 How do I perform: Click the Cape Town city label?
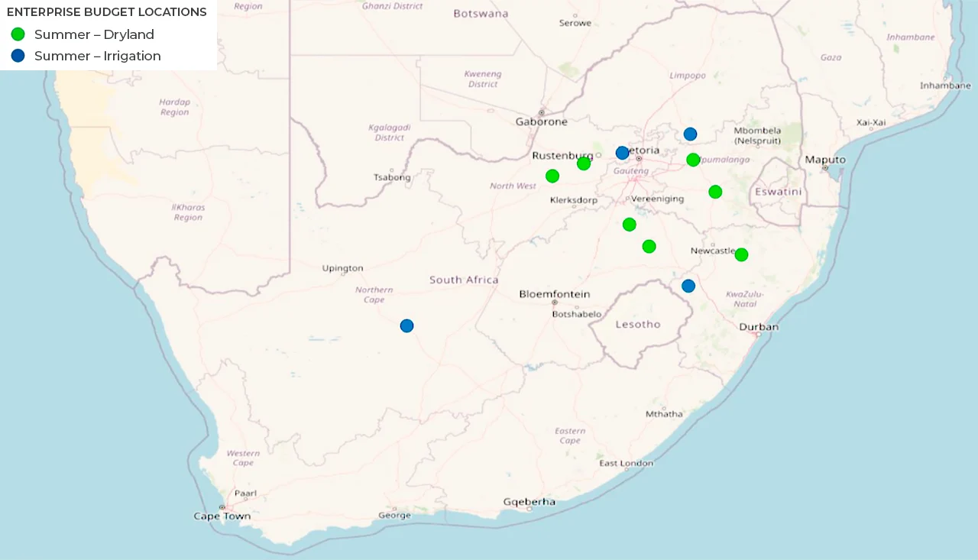click(222, 516)
